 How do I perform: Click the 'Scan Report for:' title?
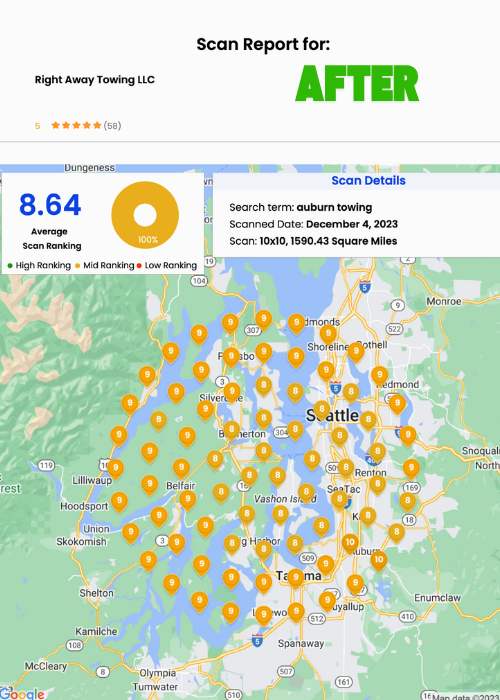(263, 44)
